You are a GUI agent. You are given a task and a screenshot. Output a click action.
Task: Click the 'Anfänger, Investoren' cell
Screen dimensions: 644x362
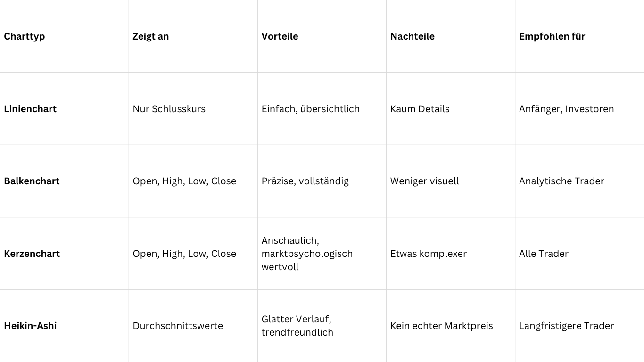point(567,109)
